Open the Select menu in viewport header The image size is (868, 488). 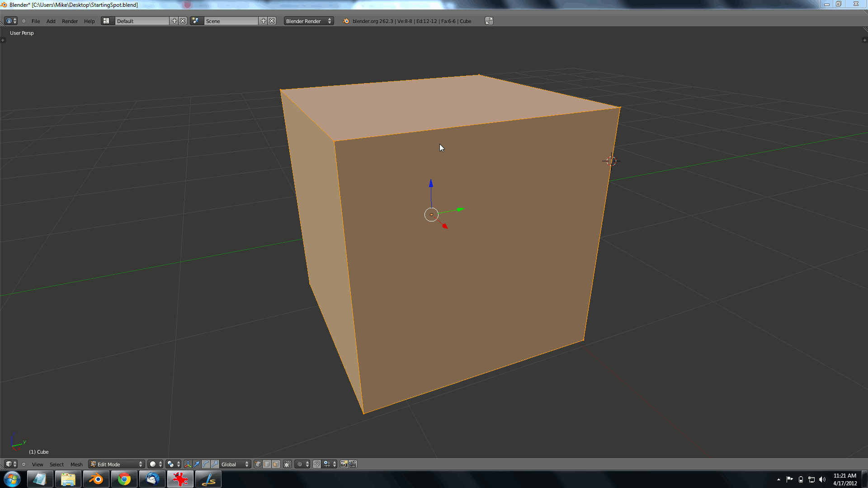pyautogui.click(x=57, y=465)
